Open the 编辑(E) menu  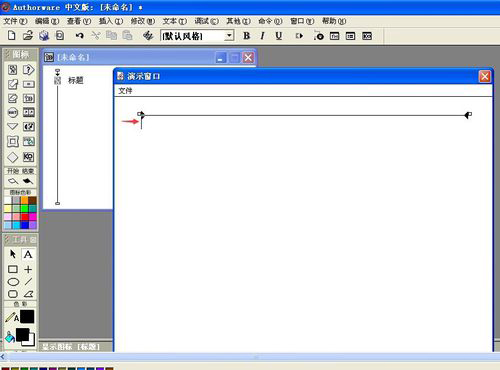pos(47,21)
